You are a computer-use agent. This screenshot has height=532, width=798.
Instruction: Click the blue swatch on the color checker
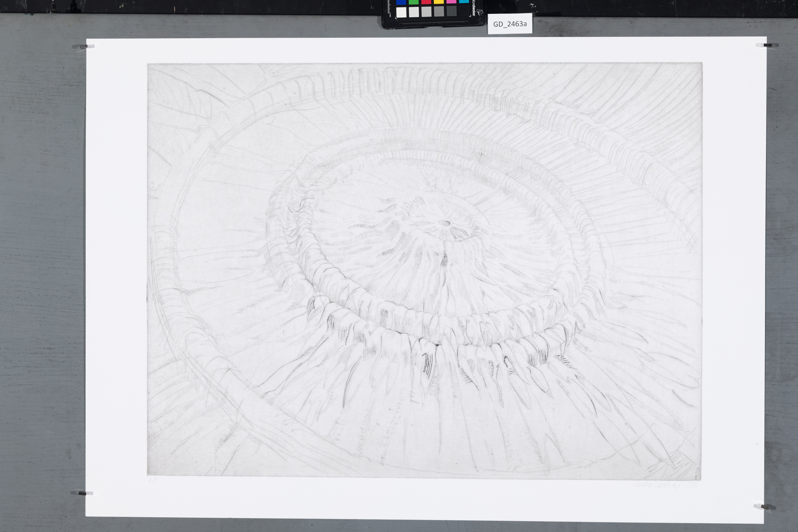pyautogui.click(x=401, y=2)
